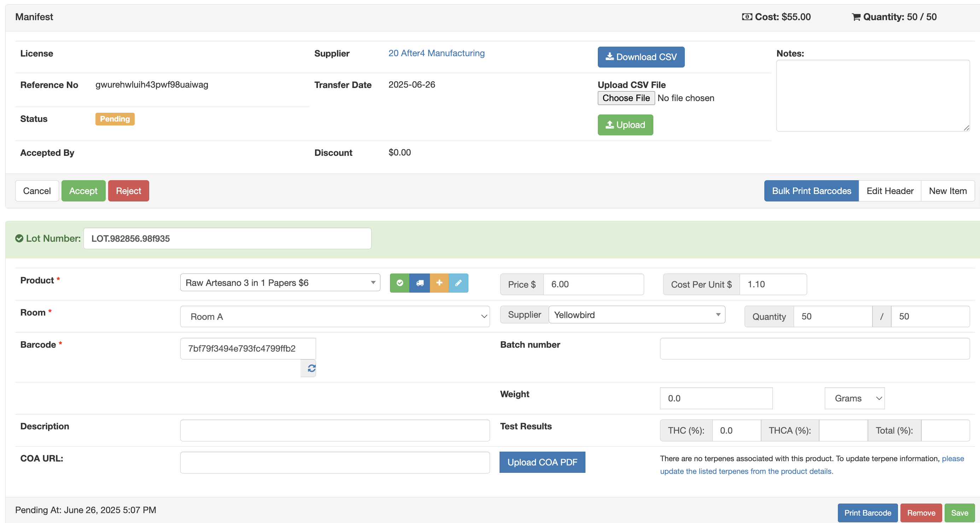Click the Lot Number input field
980x523 pixels.
(228, 239)
